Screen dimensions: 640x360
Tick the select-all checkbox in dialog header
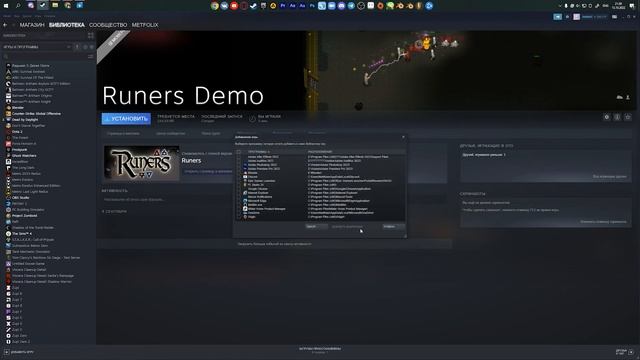click(239, 152)
